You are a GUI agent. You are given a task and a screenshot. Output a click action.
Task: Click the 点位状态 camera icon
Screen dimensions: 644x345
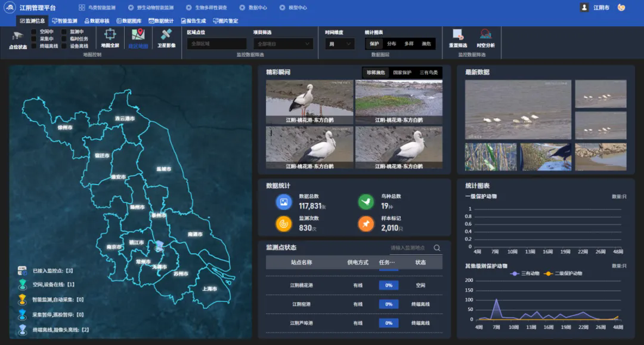(x=18, y=36)
